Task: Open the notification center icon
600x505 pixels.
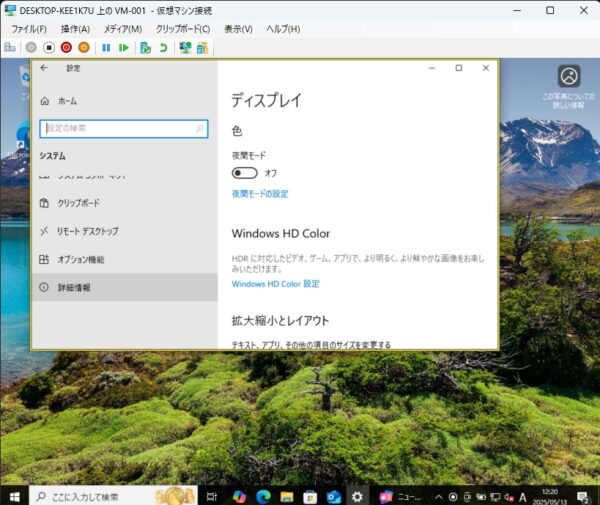Action: click(x=583, y=497)
